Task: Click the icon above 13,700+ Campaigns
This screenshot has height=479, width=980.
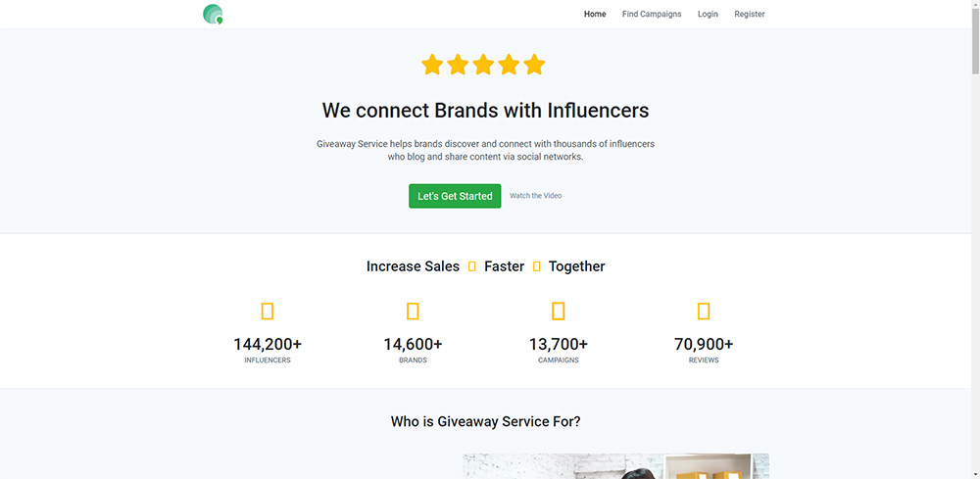Action: (x=559, y=311)
